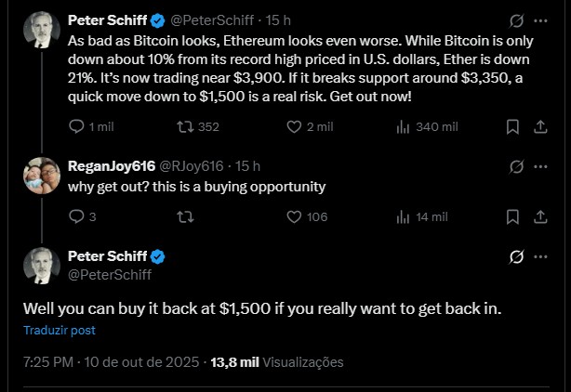Bookmark ReganJoy616's reply
This screenshot has height=392, width=571.
512,216
